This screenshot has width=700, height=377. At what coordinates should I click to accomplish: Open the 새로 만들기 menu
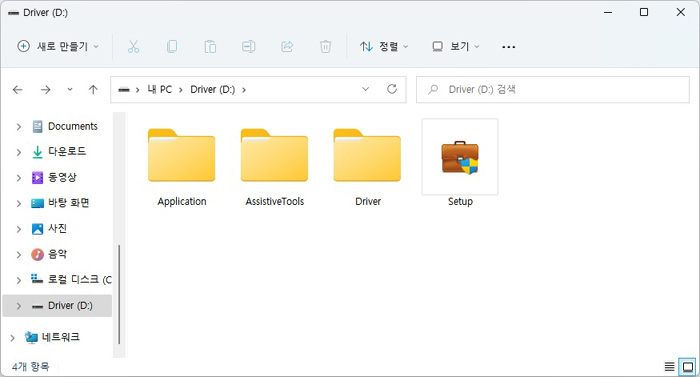(58, 46)
